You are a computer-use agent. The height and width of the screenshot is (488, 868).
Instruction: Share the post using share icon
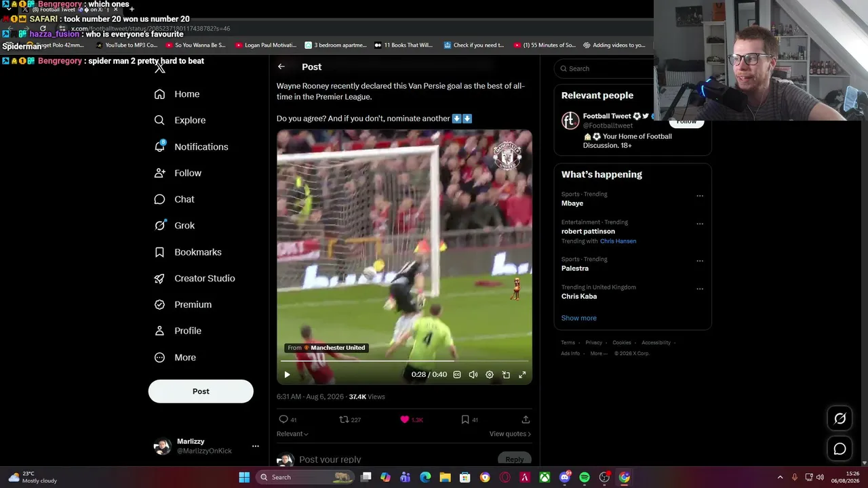pyautogui.click(x=526, y=420)
